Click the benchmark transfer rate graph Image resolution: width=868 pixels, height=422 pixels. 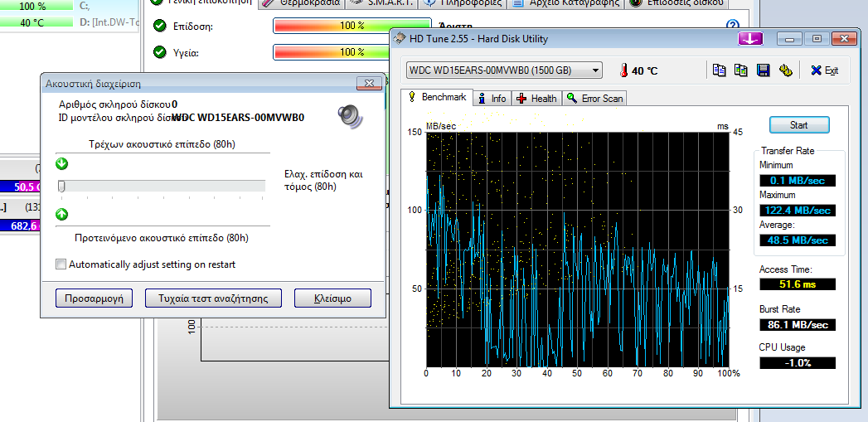tap(577, 250)
